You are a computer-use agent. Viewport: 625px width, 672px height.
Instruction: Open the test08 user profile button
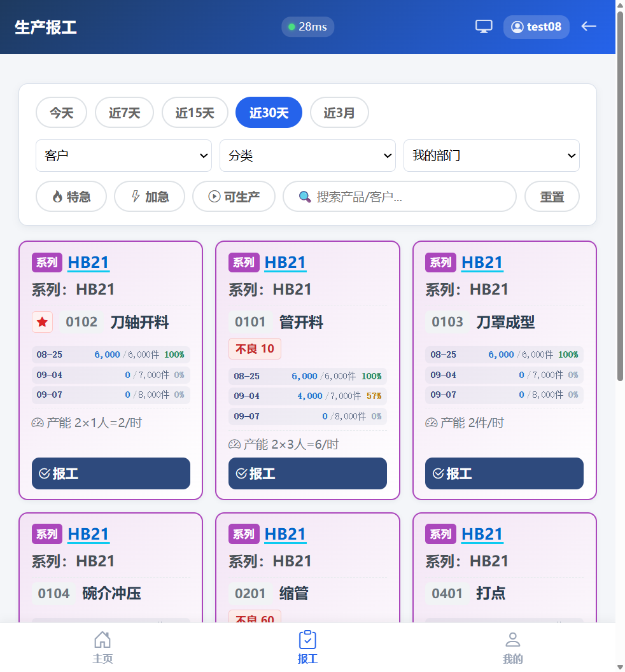click(x=536, y=27)
